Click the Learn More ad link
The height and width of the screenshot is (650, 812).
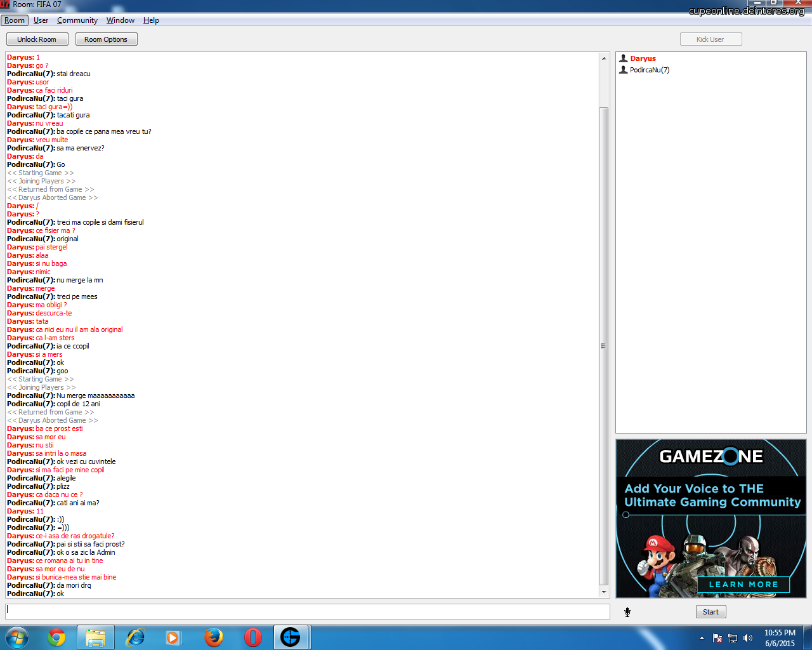(x=743, y=585)
